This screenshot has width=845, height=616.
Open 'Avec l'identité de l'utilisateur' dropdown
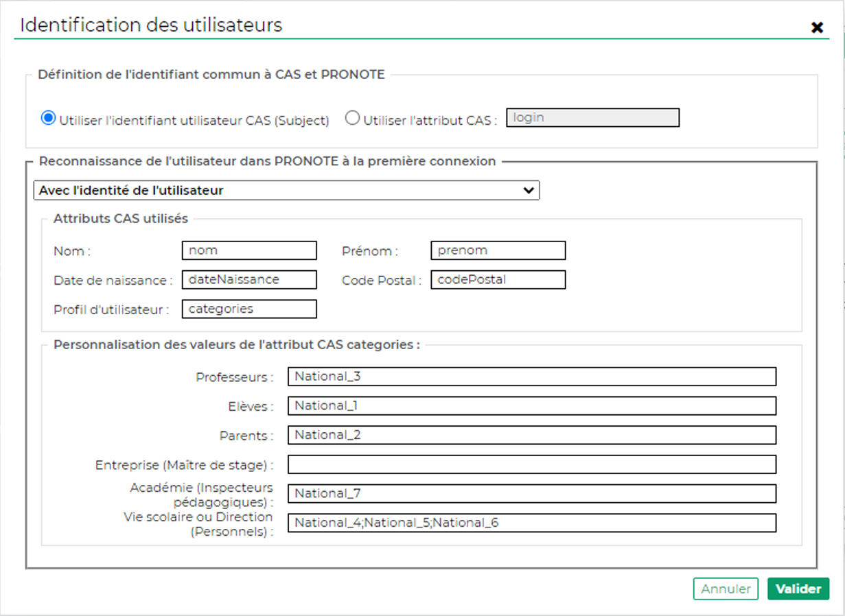(x=286, y=191)
